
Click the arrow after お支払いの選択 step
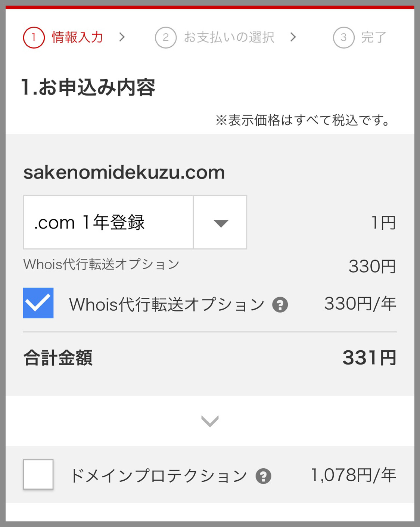click(x=293, y=37)
